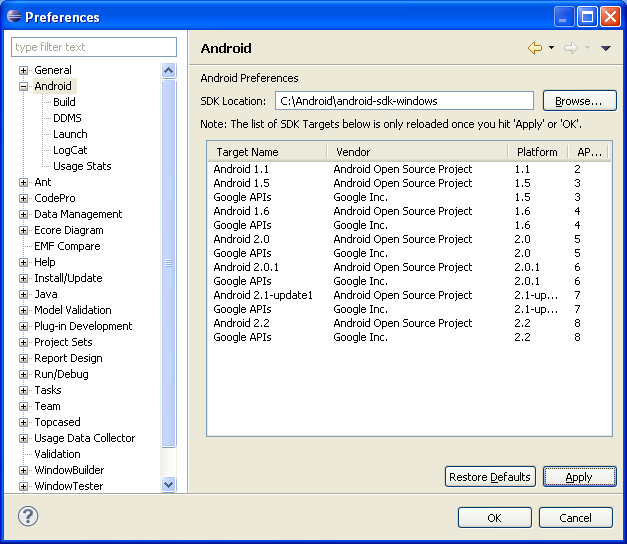This screenshot has width=627, height=544.
Task: Select the EMF Compare page
Action: (67, 246)
